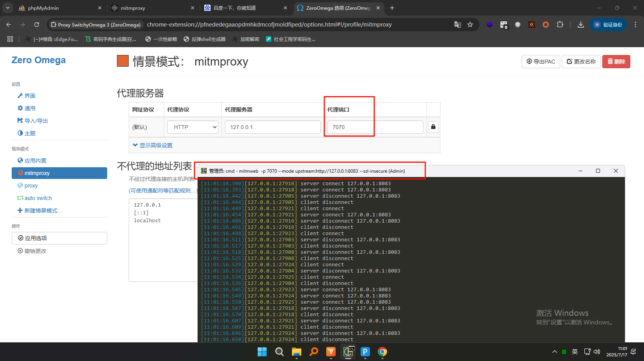Open 导入/导出 import export page

pyautogui.click(x=33, y=121)
